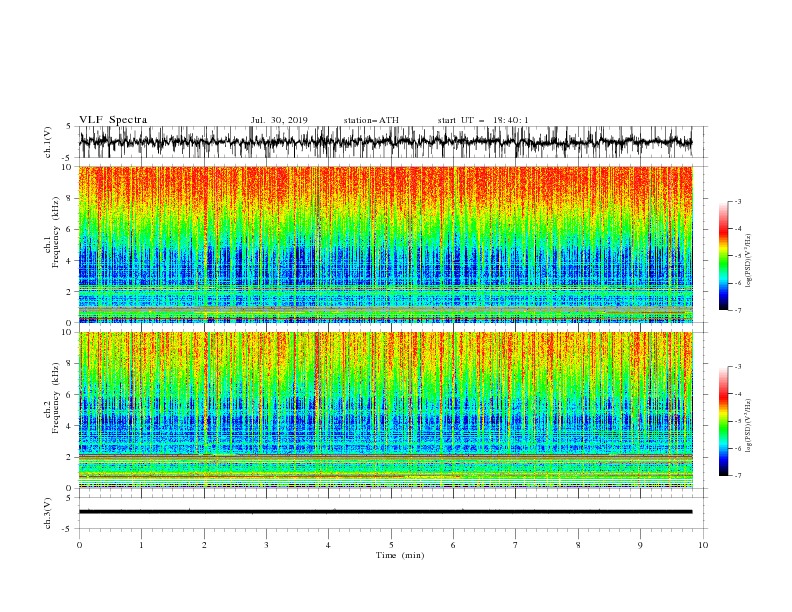
Task: Click inside the ch.2 spectrogram panel
Action: coord(385,410)
